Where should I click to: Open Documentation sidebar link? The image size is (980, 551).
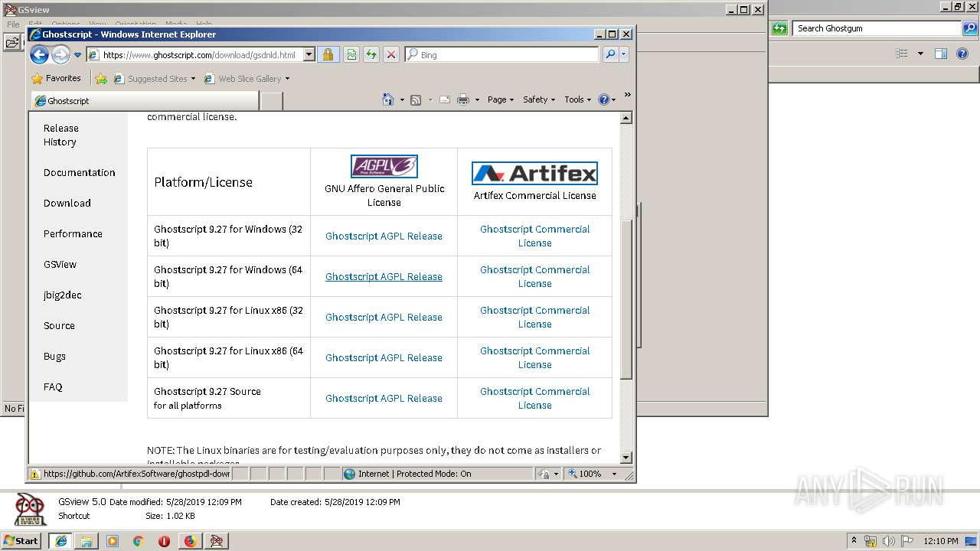tap(80, 172)
